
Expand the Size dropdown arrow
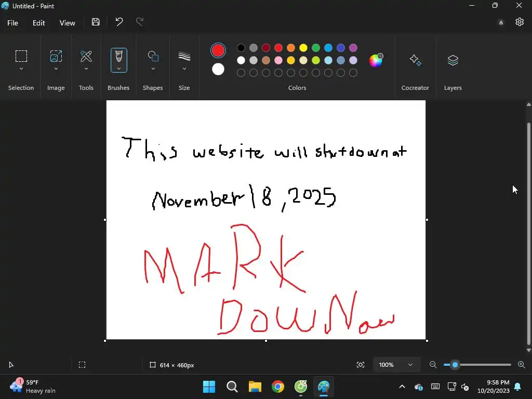(x=184, y=69)
